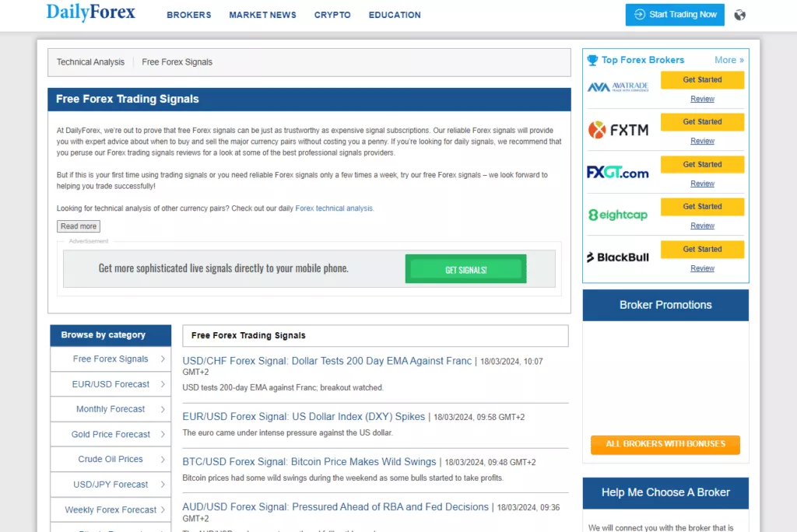Open the FXGT.com Review link
Screen dimensions: 797x532
[702, 184]
